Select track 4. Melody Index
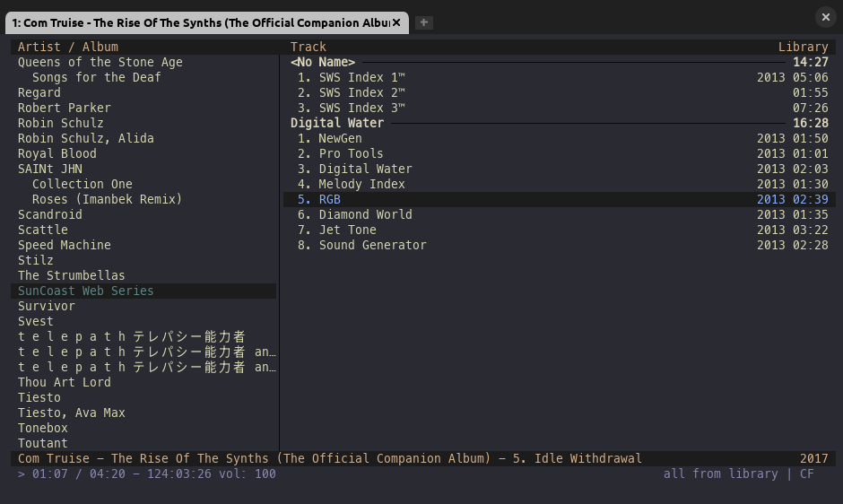Viewport: 843px width, 504px height. coord(559,184)
